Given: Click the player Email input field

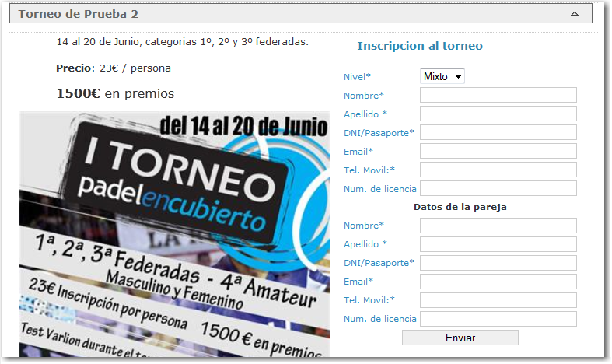Looking at the screenshot, I should tap(498, 151).
